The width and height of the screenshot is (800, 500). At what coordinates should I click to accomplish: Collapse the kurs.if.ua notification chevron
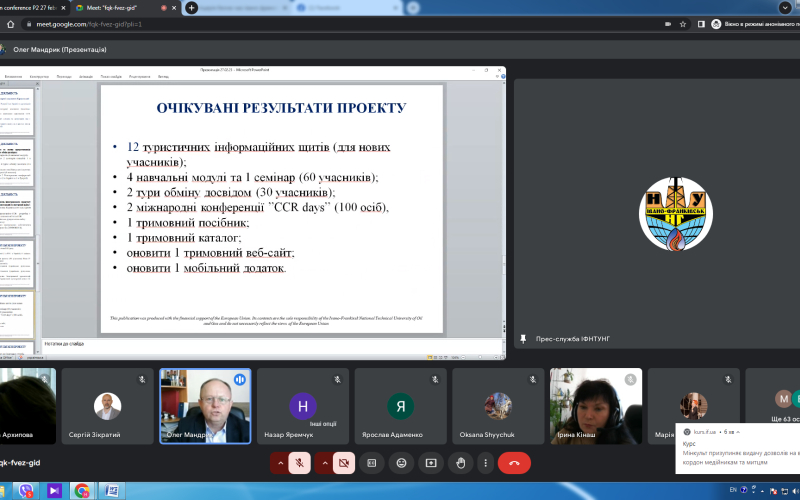pos(738,432)
